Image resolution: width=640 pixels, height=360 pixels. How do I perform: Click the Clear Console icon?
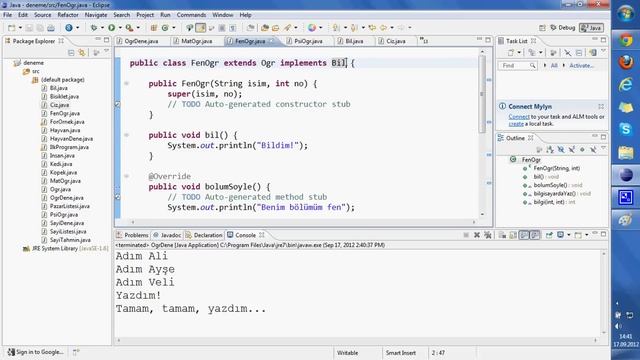click(x=502, y=235)
